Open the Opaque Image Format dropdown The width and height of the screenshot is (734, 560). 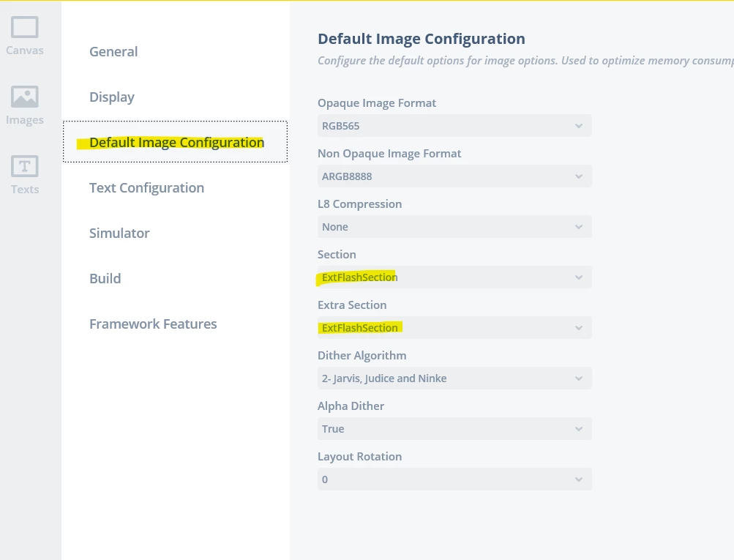pyautogui.click(x=454, y=126)
